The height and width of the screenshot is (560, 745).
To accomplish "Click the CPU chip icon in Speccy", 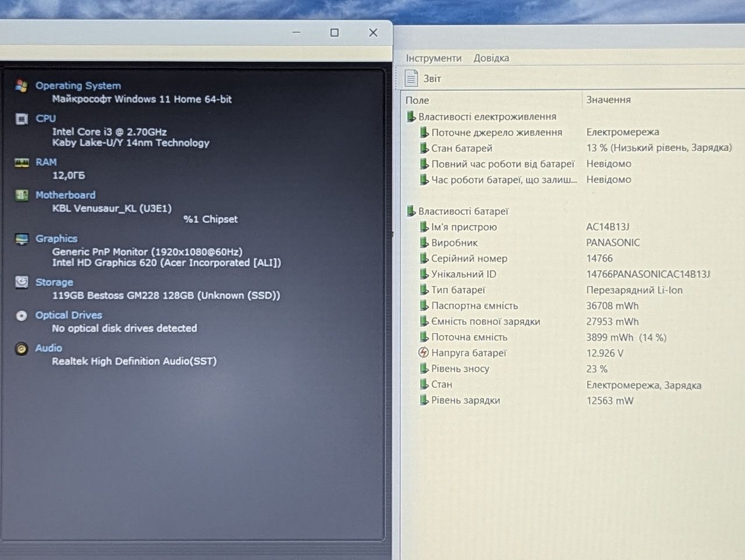I will pyautogui.click(x=22, y=119).
